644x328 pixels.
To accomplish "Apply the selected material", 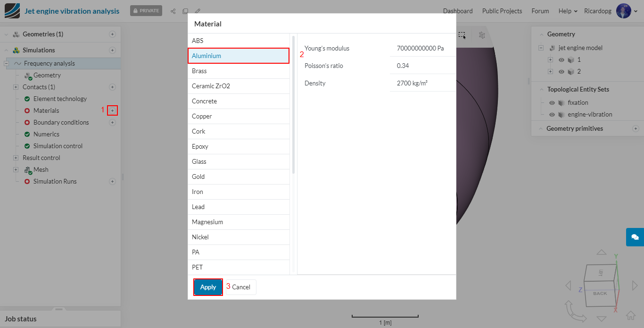I will coord(208,287).
